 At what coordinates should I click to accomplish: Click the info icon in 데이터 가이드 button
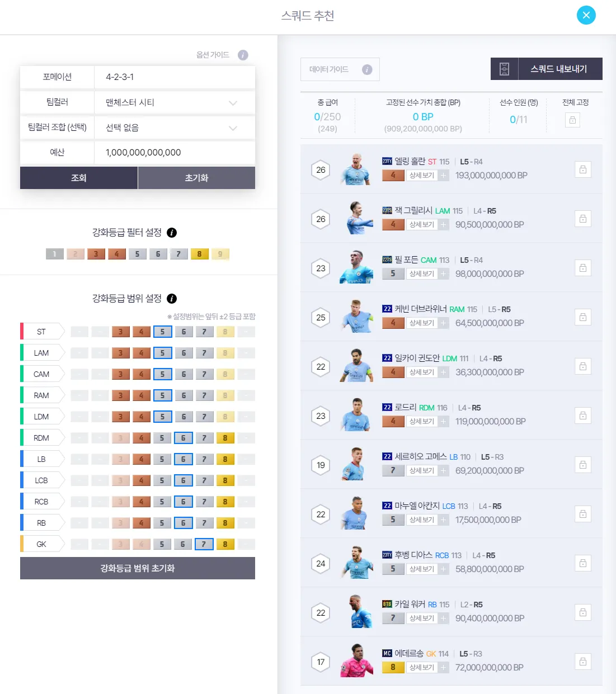pos(367,69)
